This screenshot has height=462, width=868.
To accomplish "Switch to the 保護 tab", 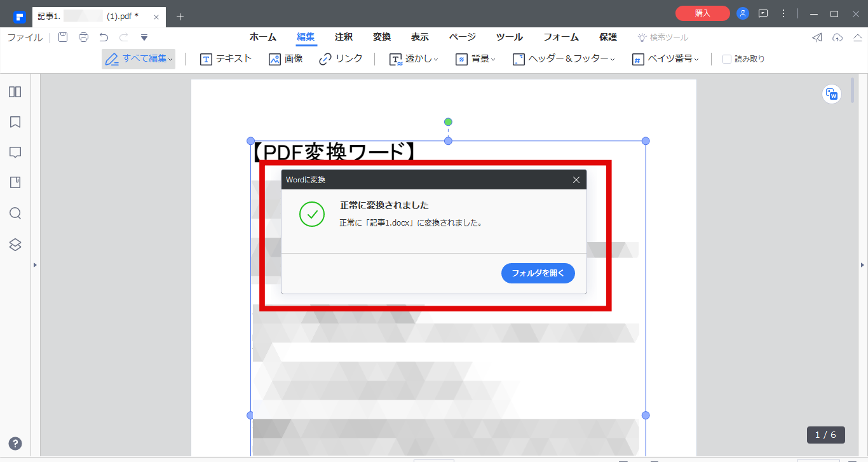I will [608, 37].
